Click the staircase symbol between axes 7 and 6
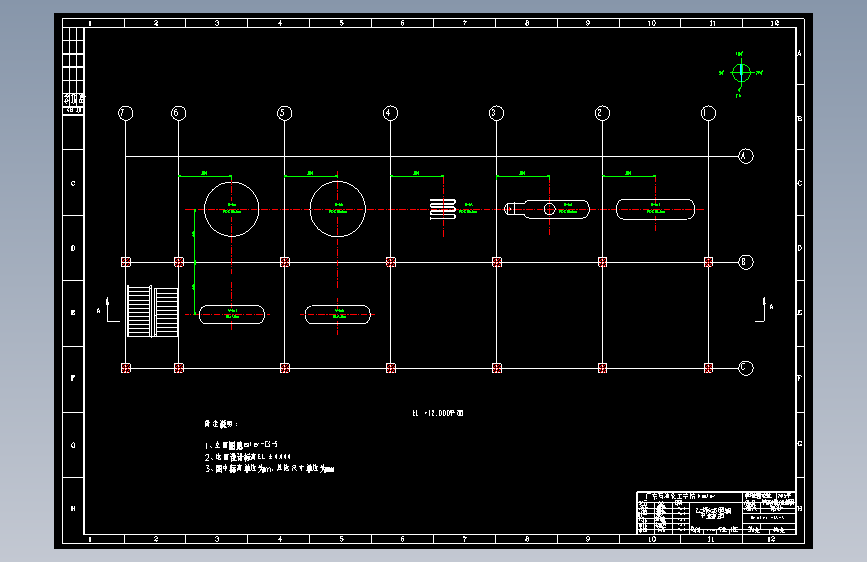Viewport: 867px width, 562px height. [x=153, y=311]
